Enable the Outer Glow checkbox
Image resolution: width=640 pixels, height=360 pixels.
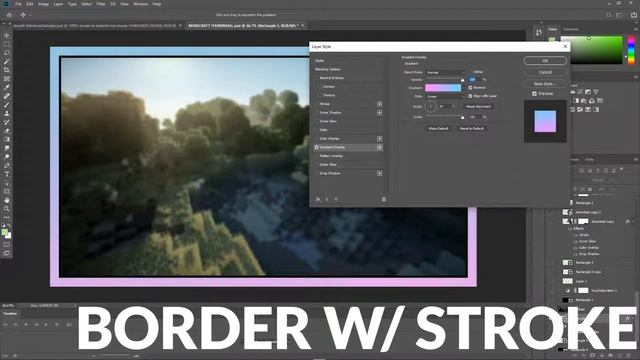(317, 164)
